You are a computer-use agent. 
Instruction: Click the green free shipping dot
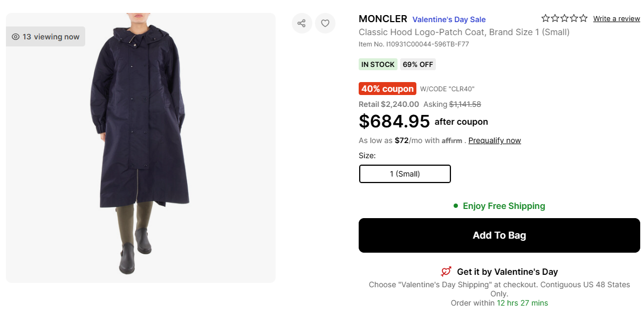click(456, 206)
